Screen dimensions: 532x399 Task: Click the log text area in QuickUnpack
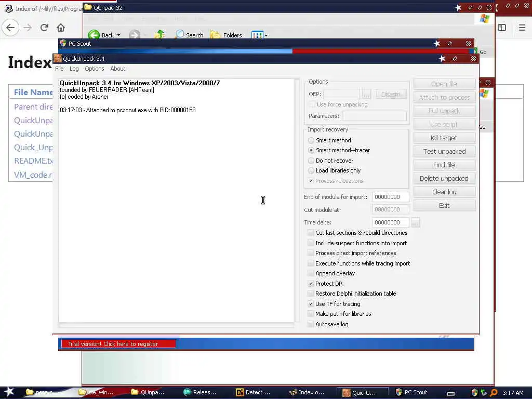click(177, 201)
